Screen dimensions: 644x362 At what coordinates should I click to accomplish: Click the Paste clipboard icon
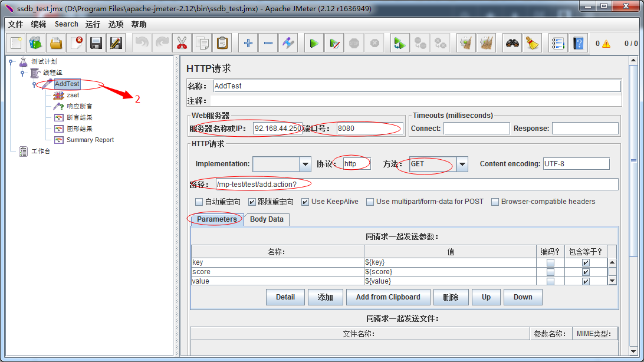tap(222, 42)
